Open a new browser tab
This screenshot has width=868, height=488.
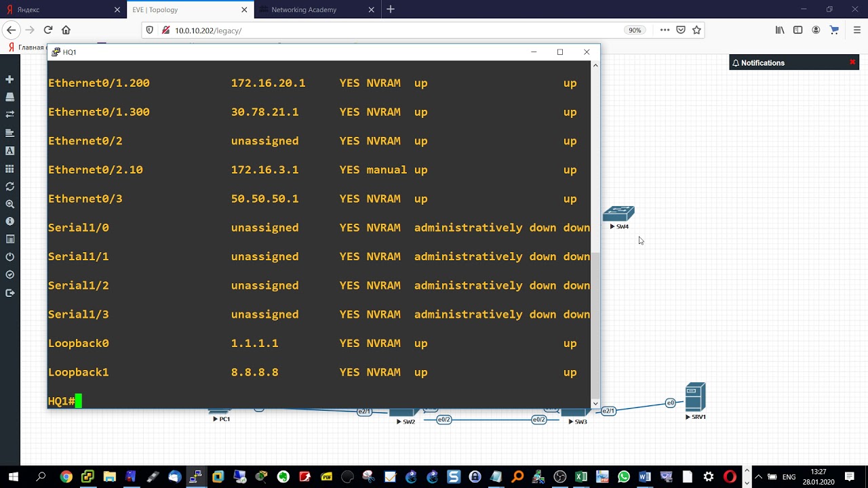391,9
